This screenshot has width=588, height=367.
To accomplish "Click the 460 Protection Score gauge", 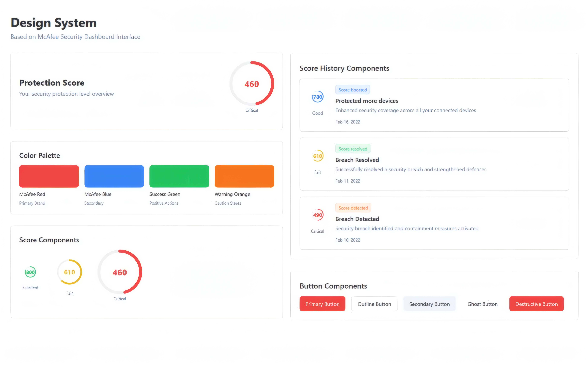I will (252, 83).
